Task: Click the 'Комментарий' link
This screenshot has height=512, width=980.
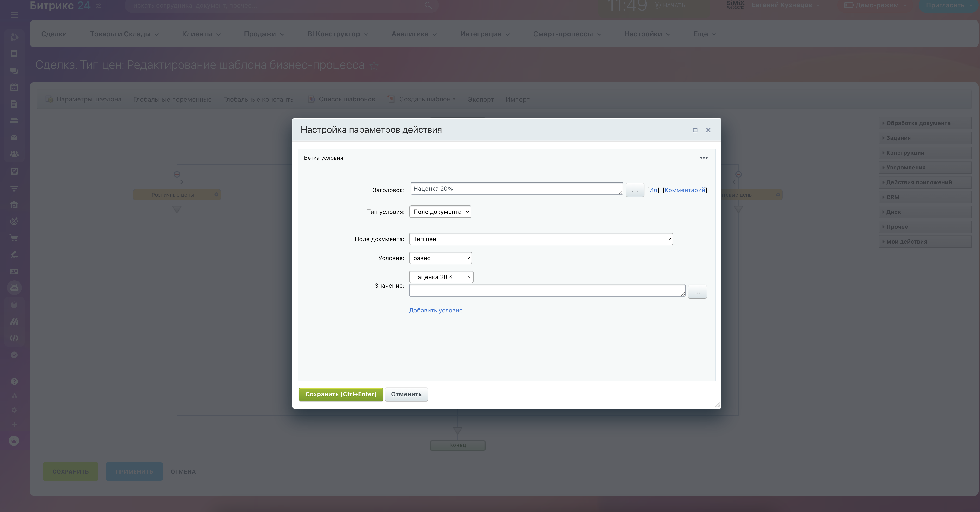Action: pos(684,190)
